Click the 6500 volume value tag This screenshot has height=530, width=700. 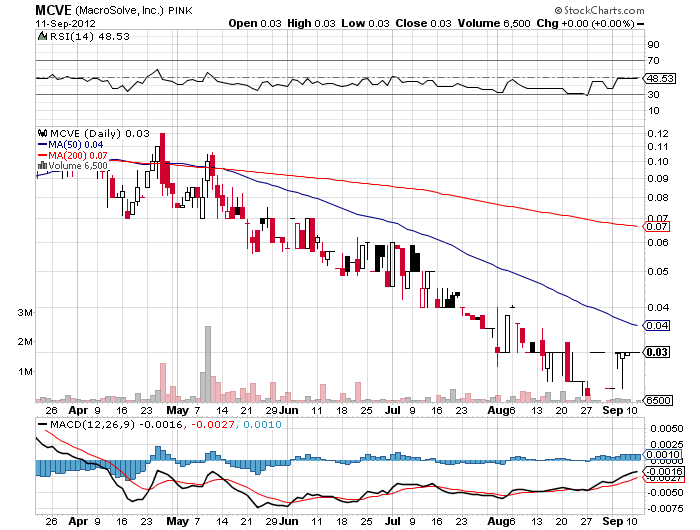coord(657,400)
